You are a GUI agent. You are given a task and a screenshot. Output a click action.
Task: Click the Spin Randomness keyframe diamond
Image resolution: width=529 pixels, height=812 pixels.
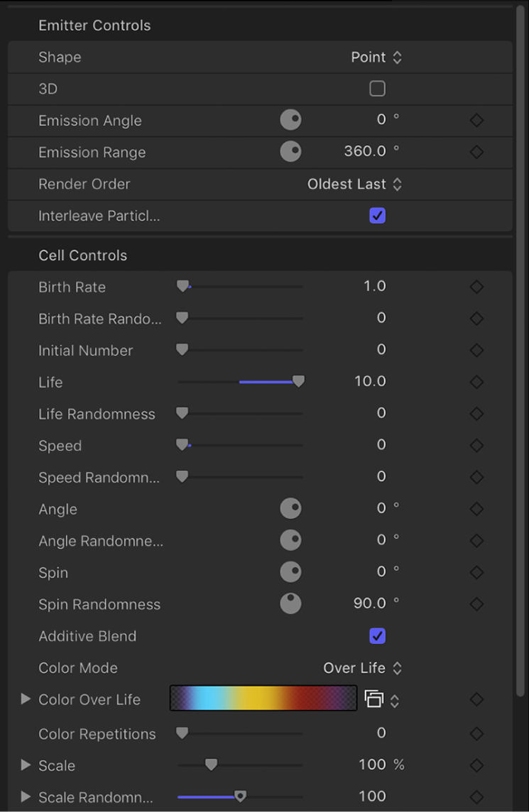(476, 604)
